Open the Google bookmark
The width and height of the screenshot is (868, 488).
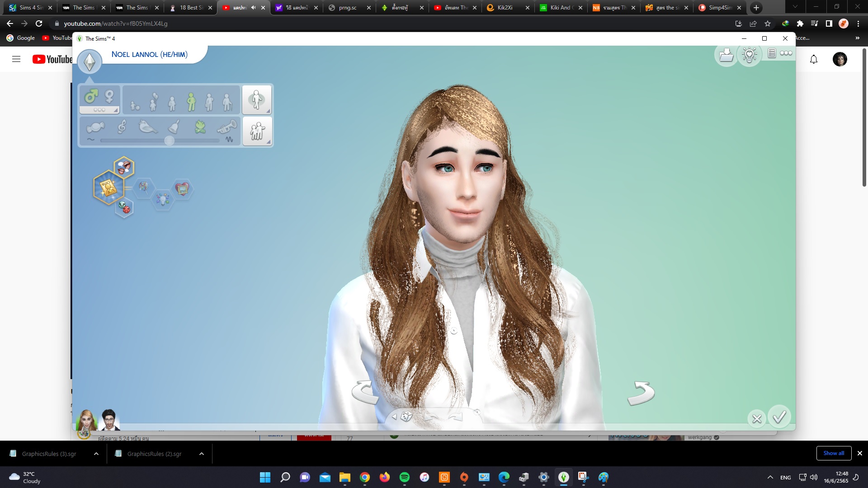tap(21, 38)
